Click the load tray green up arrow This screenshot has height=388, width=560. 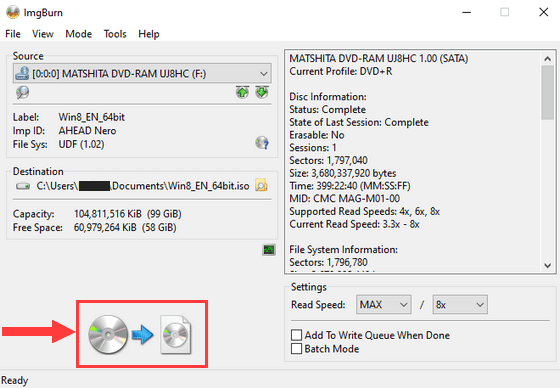[242, 92]
